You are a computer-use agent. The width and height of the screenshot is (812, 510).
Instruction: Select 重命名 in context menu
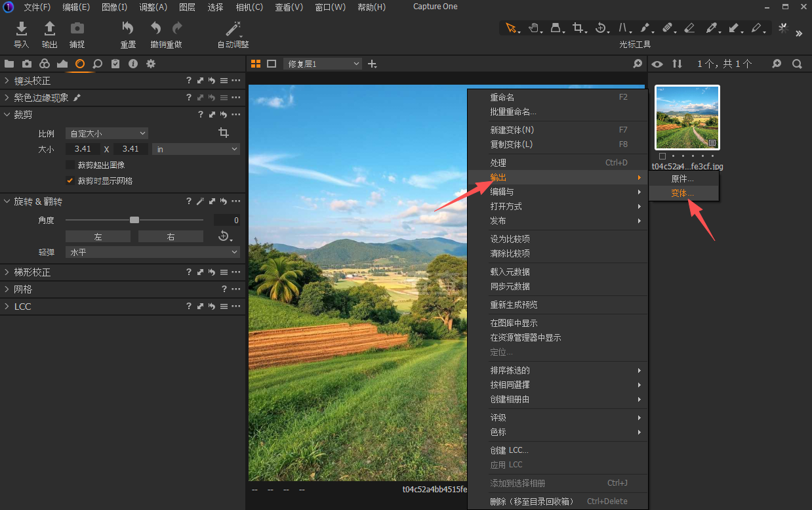tap(558, 97)
